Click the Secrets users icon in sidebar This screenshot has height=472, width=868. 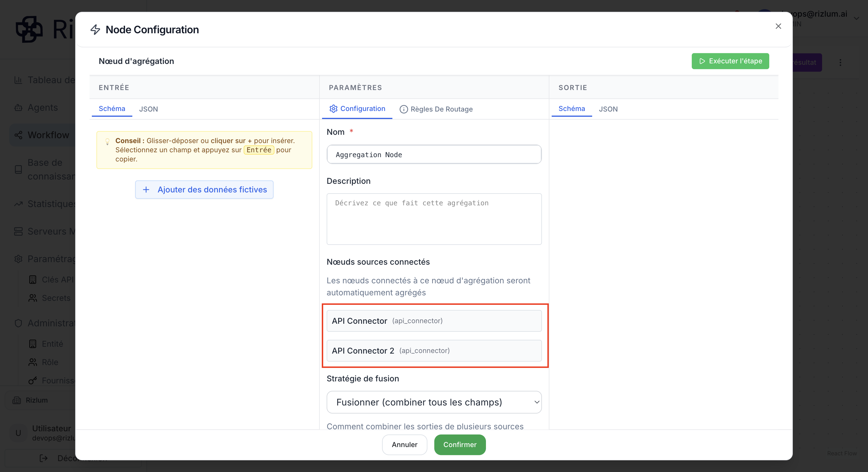click(x=33, y=298)
